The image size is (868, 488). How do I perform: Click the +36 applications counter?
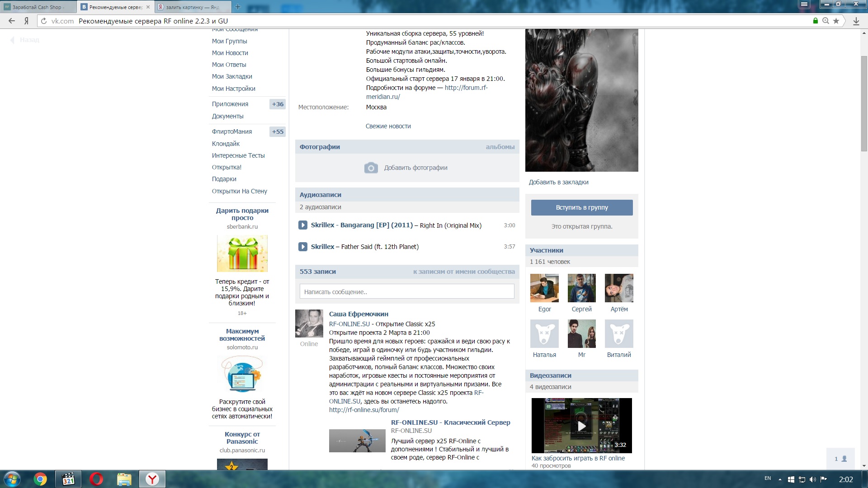coord(278,104)
